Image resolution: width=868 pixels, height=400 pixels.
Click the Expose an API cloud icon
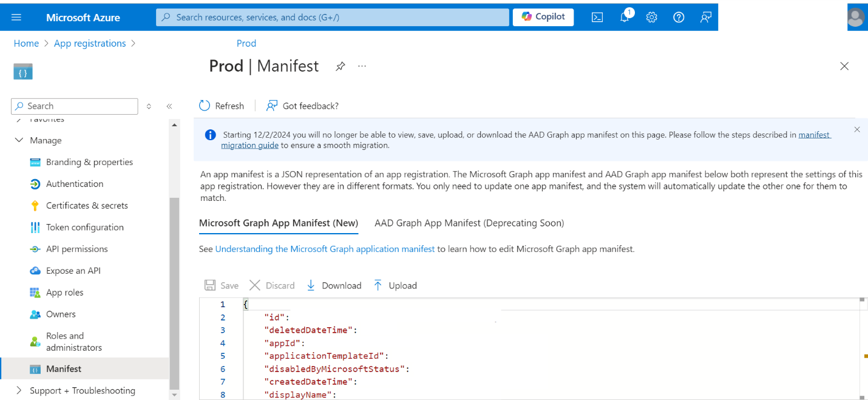pyautogui.click(x=35, y=271)
